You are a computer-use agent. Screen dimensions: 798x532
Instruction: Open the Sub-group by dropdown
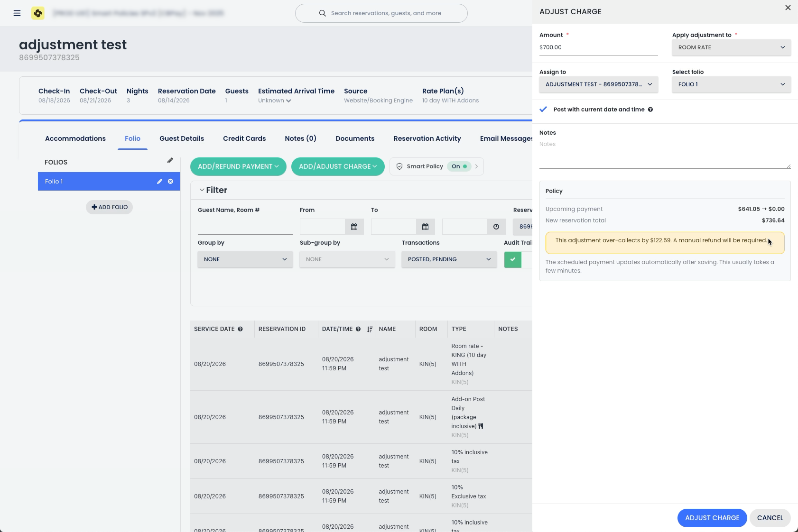tap(347, 259)
